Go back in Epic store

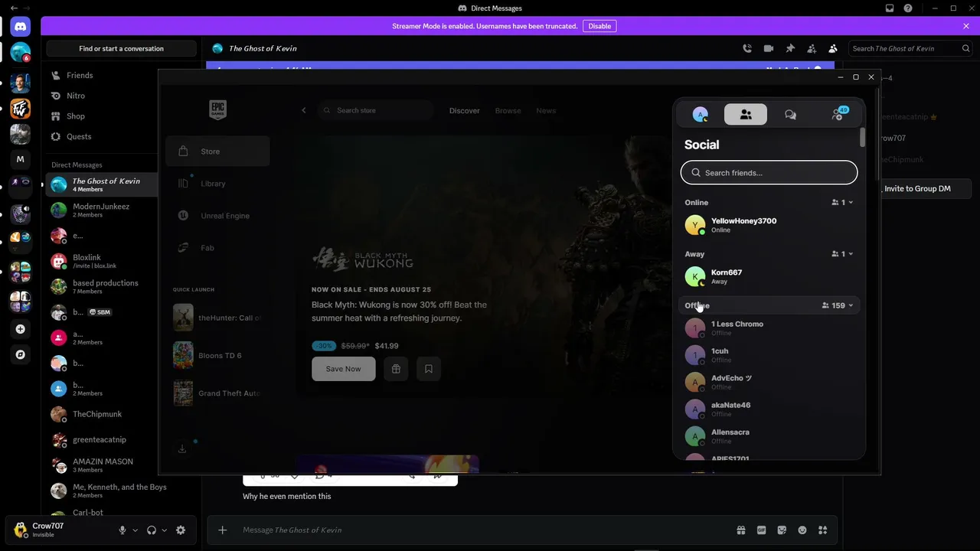tap(304, 110)
